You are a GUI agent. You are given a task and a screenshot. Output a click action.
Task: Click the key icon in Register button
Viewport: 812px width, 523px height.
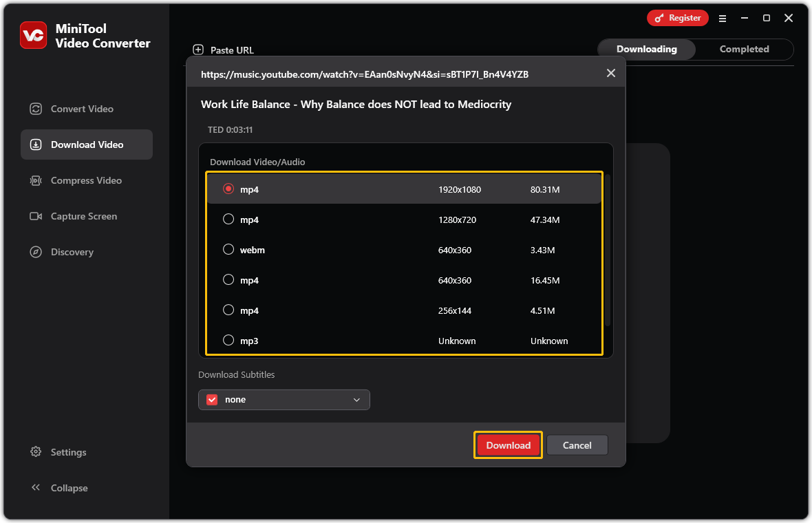point(659,18)
